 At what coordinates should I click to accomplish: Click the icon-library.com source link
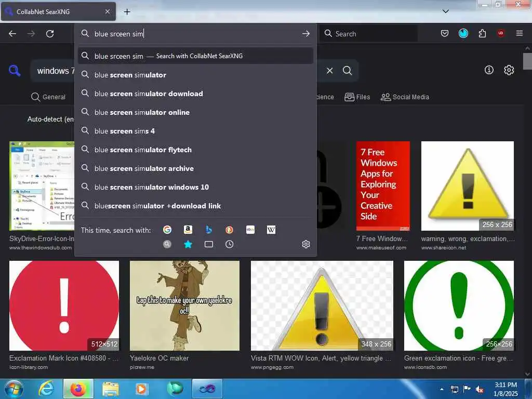click(29, 367)
